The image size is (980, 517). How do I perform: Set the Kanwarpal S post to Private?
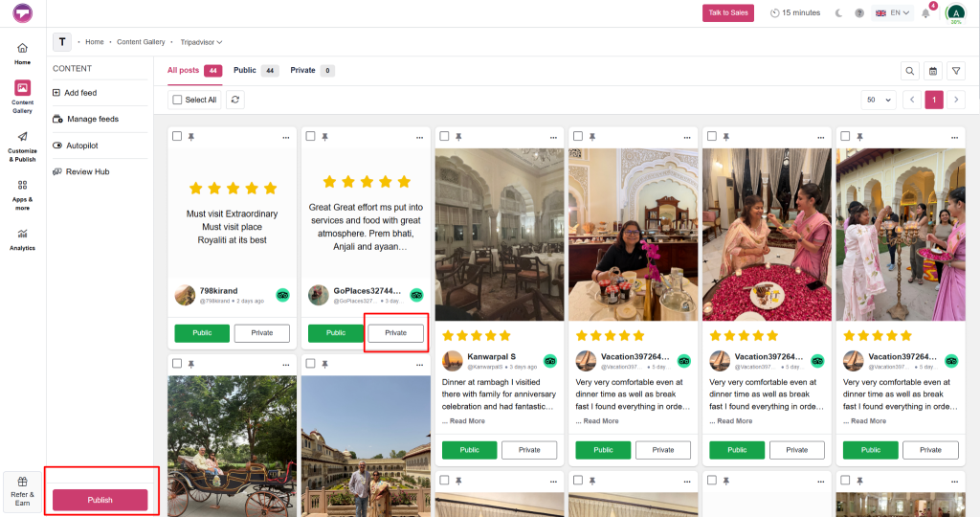529,450
